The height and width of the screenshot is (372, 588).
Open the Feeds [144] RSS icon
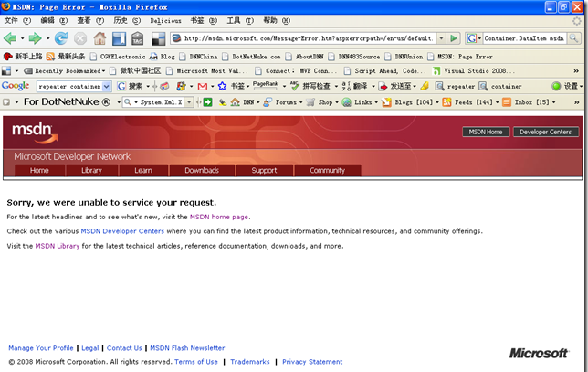pos(446,102)
